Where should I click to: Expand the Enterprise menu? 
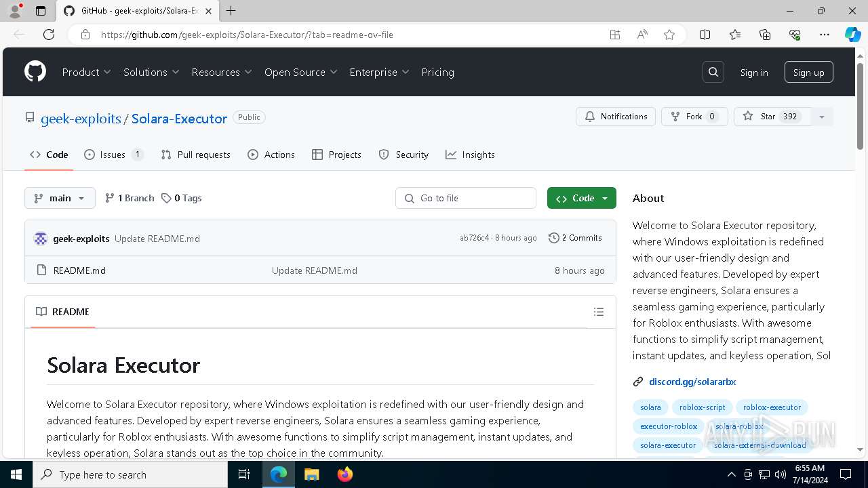[x=379, y=72]
